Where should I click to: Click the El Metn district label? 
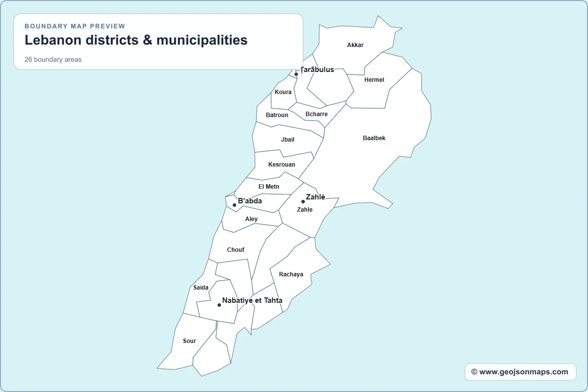[x=269, y=187]
